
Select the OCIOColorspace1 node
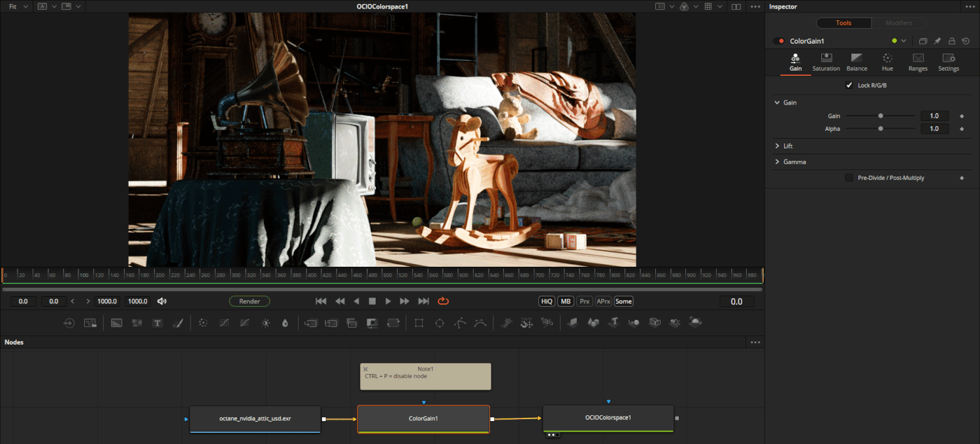608,418
